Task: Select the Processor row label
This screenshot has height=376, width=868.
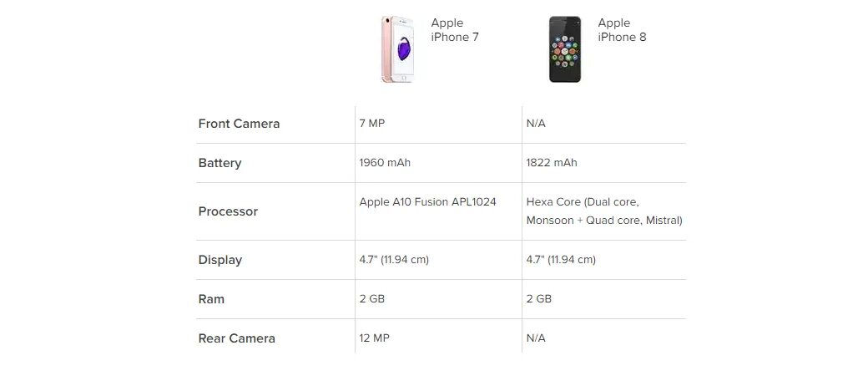Action: click(228, 211)
